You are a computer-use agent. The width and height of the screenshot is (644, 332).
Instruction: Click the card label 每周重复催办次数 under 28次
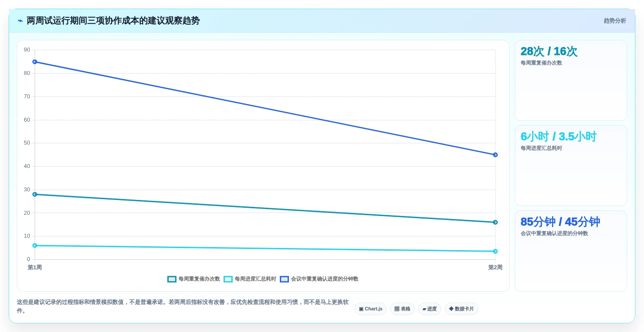541,63
